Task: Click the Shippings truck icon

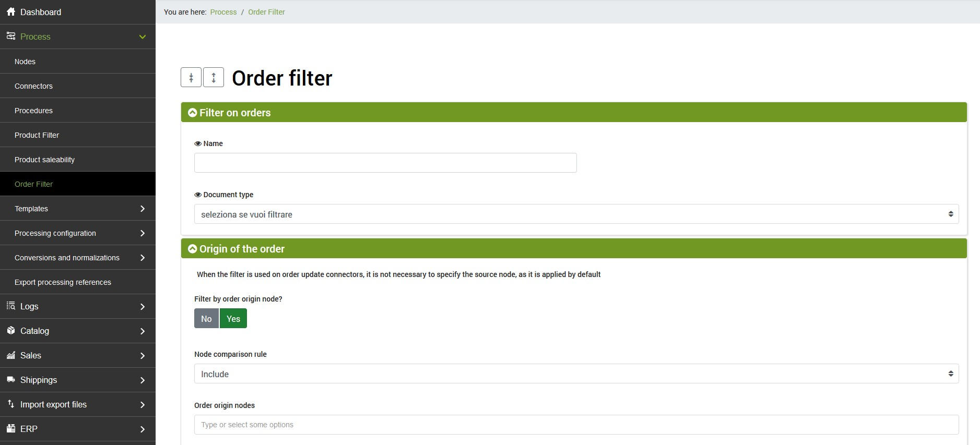Action: click(x=11, y=380)
